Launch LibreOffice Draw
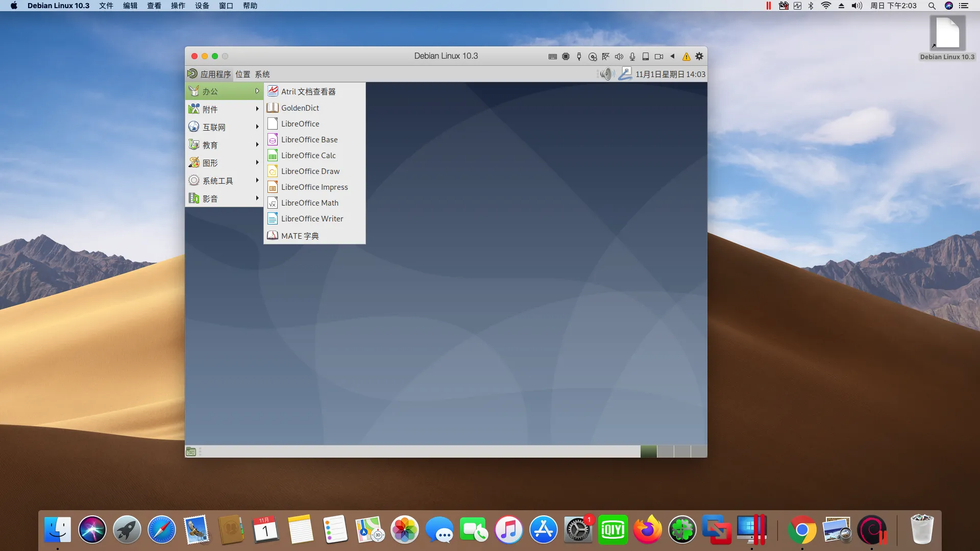Image resolution: width=980 pixels, height=551 pixels. coord(314,171)
